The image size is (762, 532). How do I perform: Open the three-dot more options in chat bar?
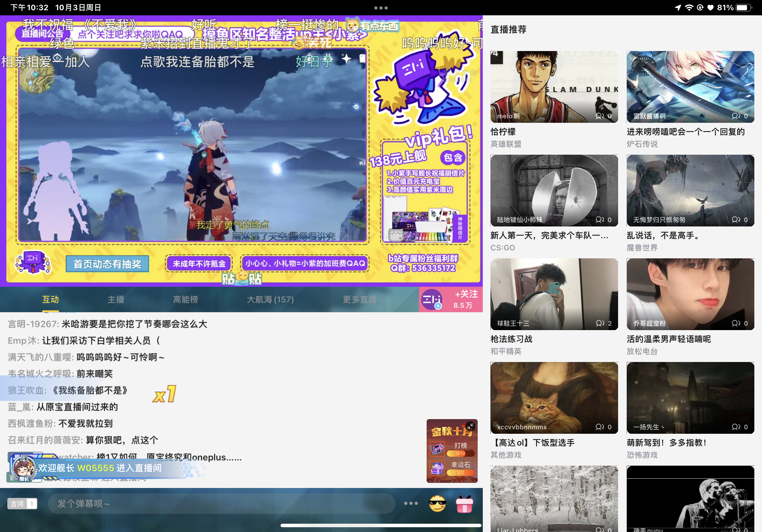tap(411, 503)
